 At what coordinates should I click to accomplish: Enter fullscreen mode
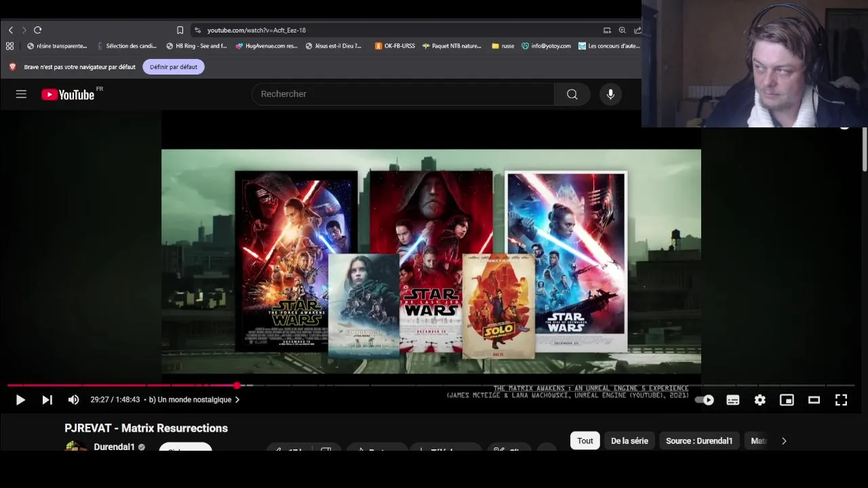tap(841, 400)
